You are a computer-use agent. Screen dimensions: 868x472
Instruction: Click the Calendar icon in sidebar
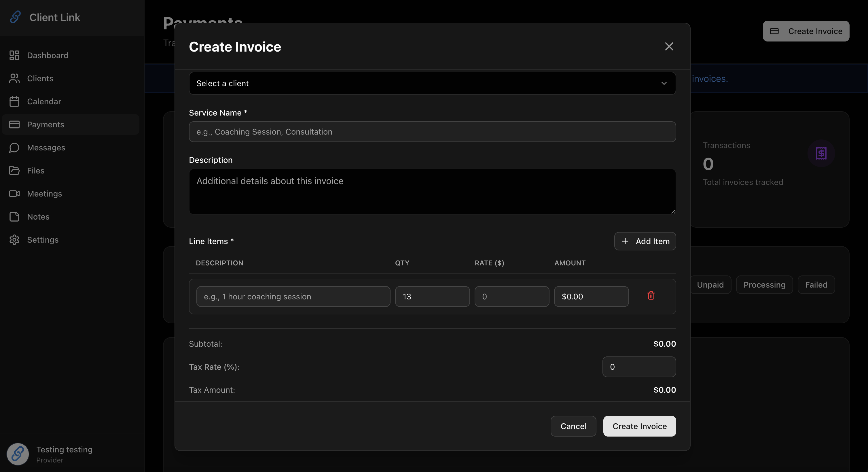(x=14, y=101)
